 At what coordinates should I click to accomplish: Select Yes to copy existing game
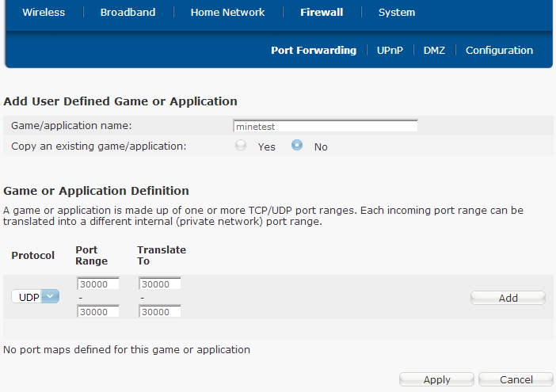coord(241,146)
